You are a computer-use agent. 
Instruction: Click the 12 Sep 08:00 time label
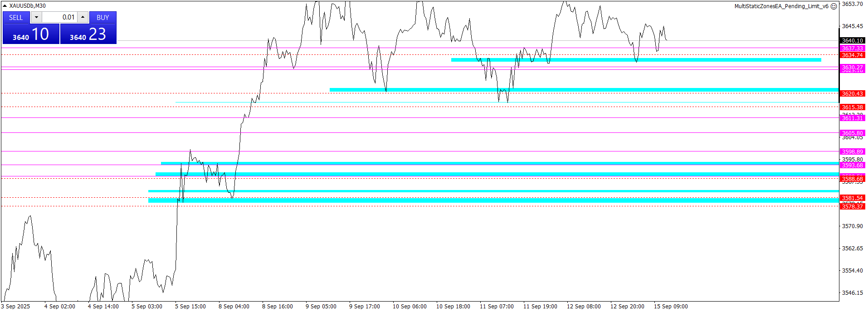tap(584, 307)
